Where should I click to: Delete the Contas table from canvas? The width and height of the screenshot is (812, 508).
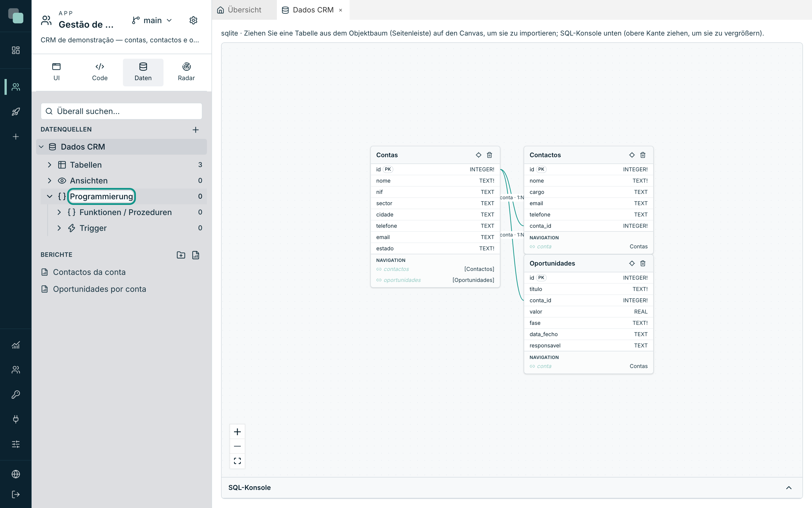tap(489, 155)
